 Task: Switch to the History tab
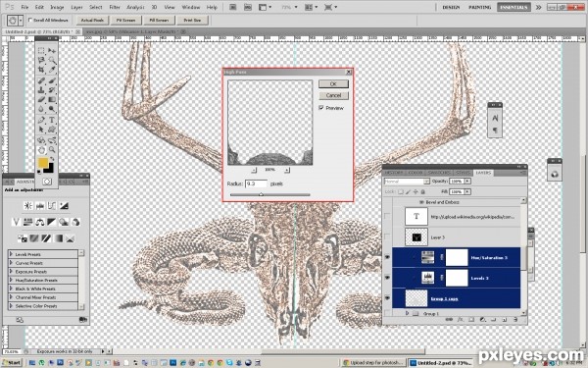394,173
